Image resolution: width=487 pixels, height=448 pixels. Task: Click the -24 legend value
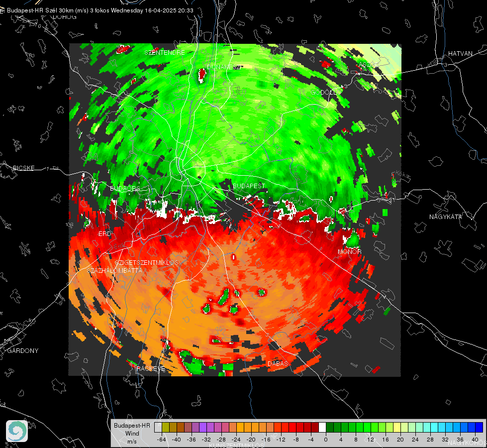click(x=236, y=440)
